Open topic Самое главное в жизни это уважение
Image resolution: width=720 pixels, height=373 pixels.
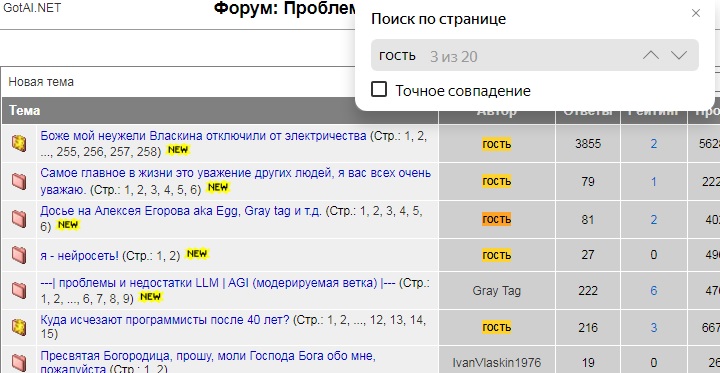(x=236, y=181)
